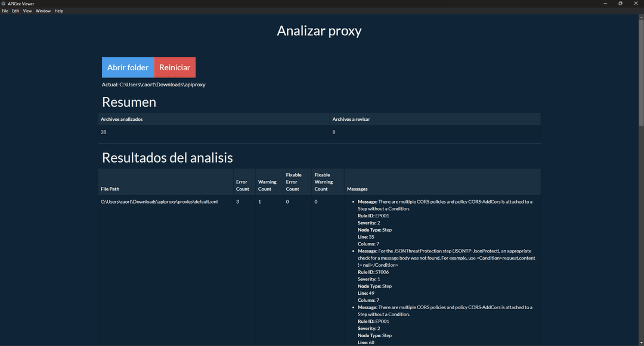Click the Archivos a revisar header
This screenshot has height=346, width=644.
pyautogui.click(x=351, y=119)
